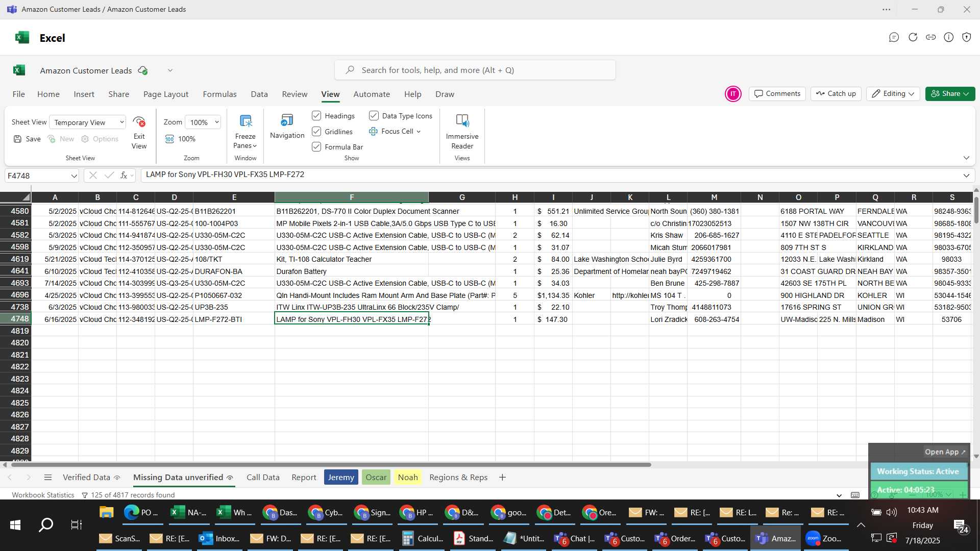Toggle the Formula Bar checkbox

point(316,147)
